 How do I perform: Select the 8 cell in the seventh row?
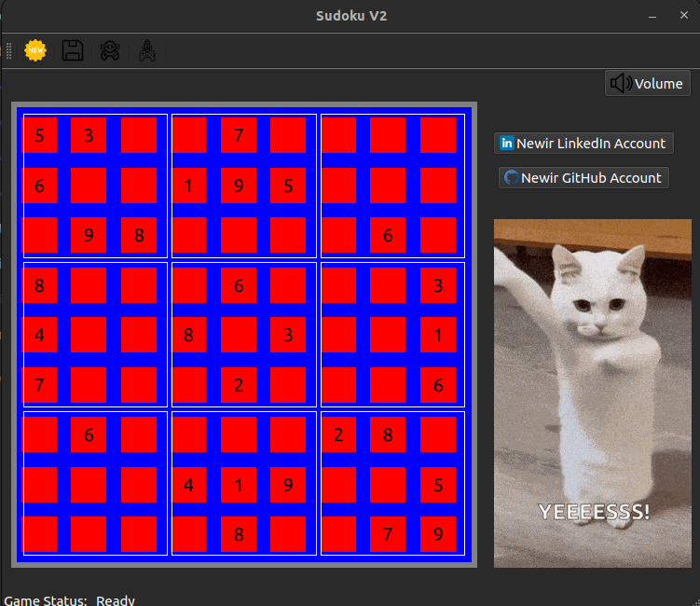click(x=388, y=434)
